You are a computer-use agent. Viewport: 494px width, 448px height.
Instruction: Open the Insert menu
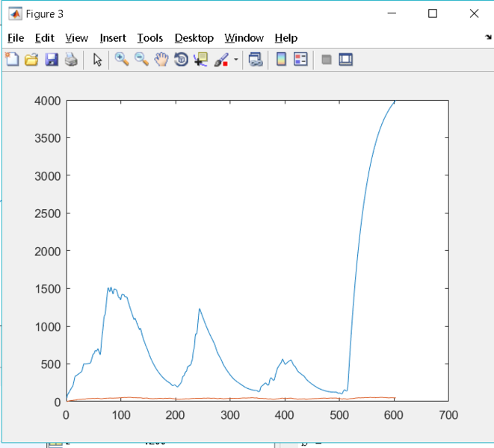click(113, 38)
